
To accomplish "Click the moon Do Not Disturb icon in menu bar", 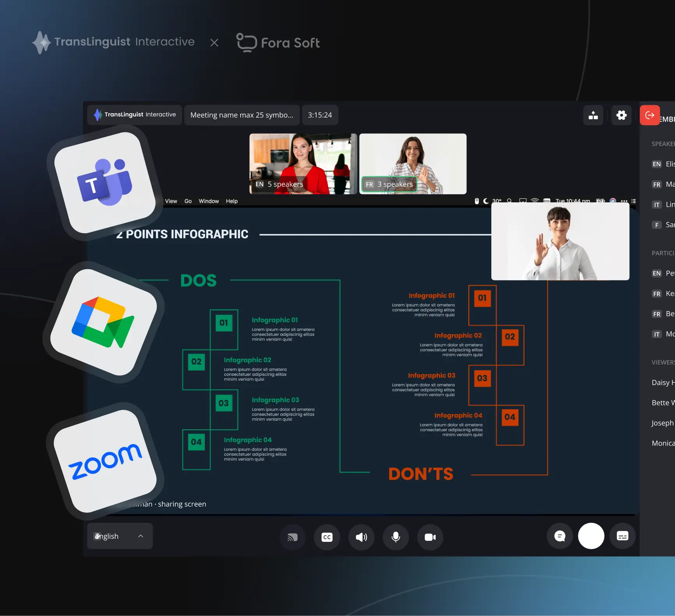I will (x=486, y=201).
